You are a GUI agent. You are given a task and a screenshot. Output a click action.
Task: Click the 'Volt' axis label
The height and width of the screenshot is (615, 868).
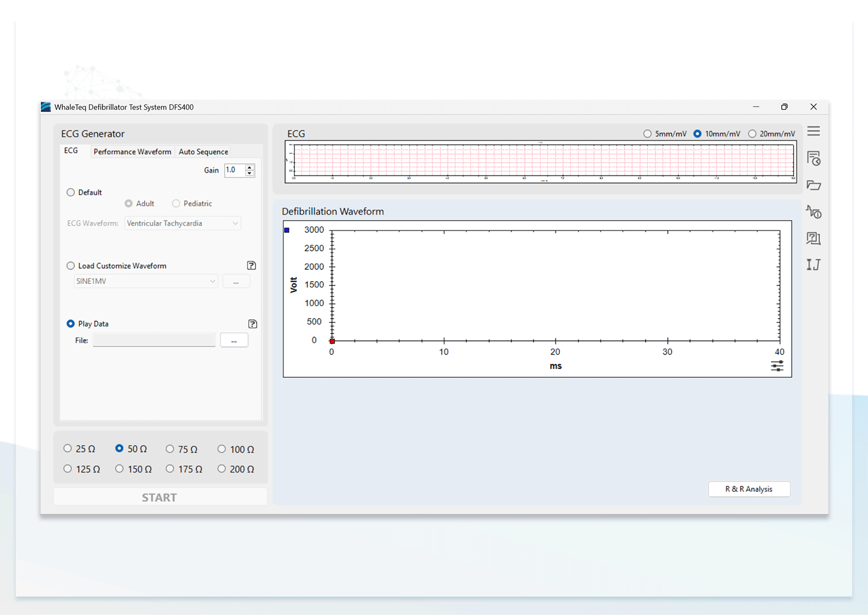[x=293, y=285]
